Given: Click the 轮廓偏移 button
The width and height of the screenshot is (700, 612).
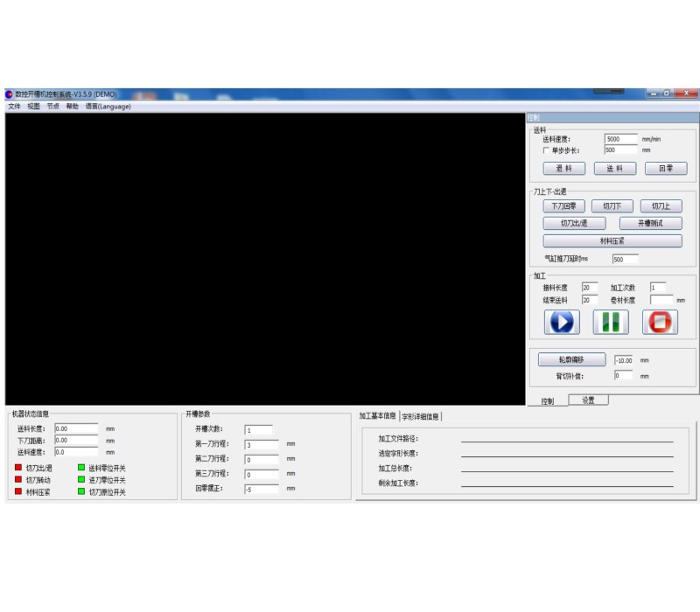Looking at the screenshot, I should click(x=571, y=359).
